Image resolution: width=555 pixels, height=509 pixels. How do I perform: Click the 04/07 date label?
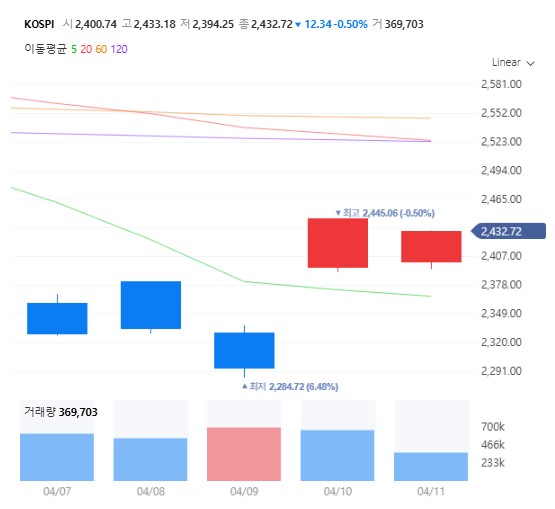point(57,491)
